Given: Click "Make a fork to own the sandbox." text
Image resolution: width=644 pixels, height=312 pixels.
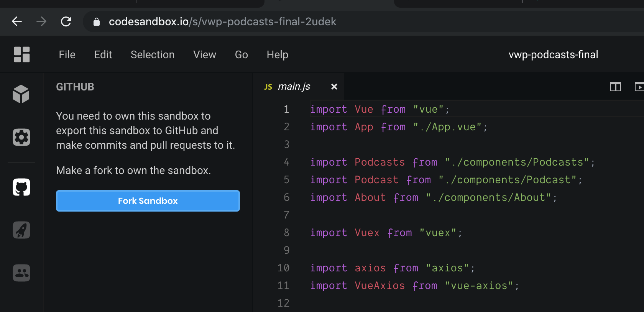Looking at the screenshot, I should coord(133,170).
